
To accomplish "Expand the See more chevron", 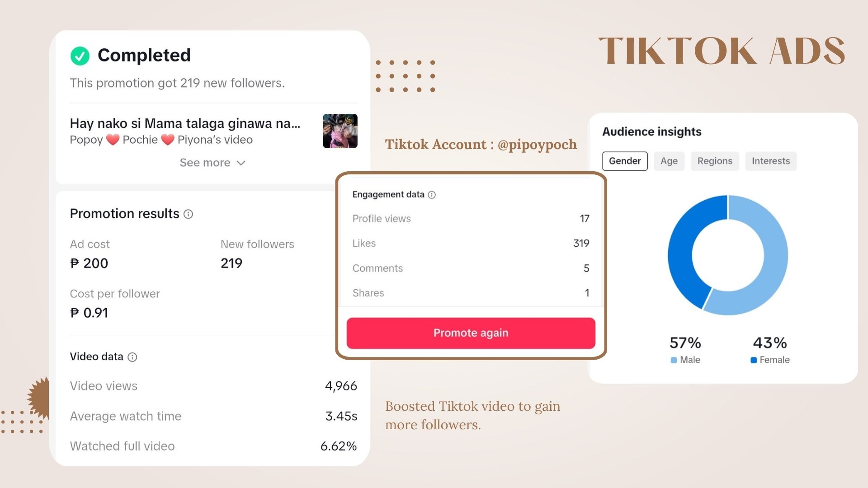I will (x=241, y=163).
